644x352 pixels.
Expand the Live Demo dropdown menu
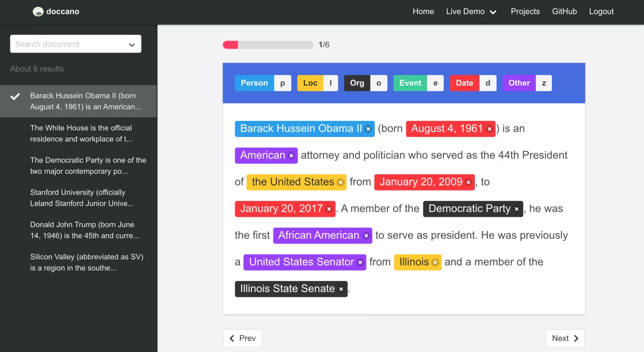click(471, 12)
